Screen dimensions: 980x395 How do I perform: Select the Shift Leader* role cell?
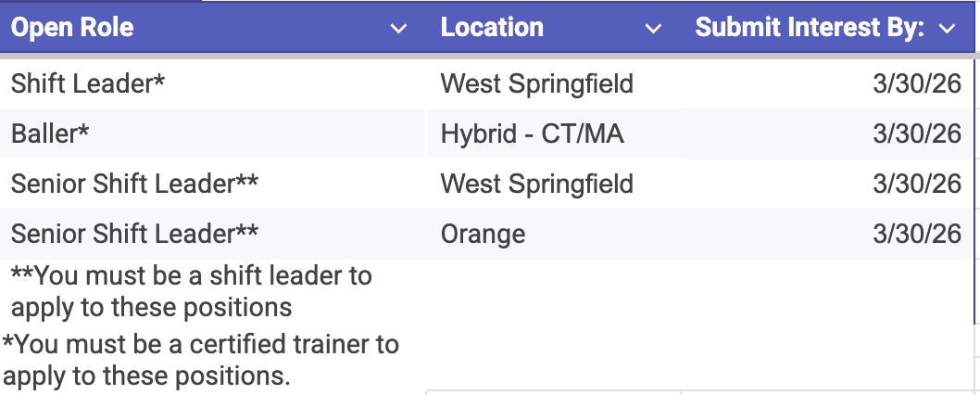(x=88, y=84)
